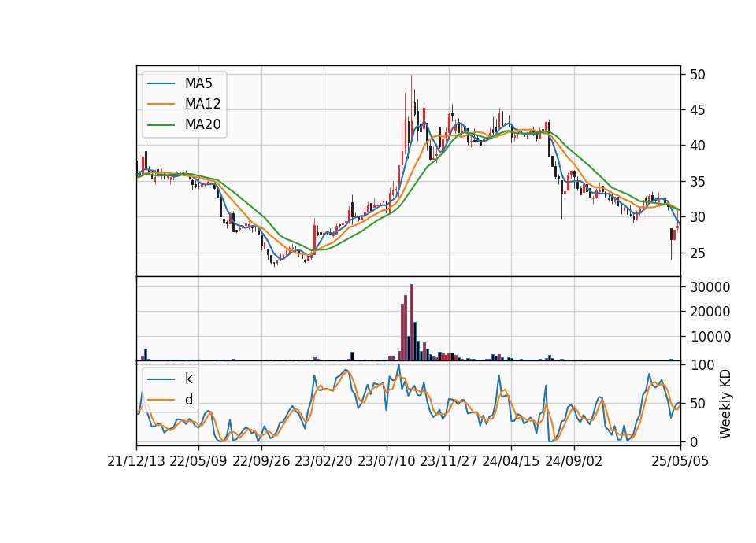This screenshot has width=756, height=543.
Task: Click the volume axis value 20000
Action: pyautogui.click(x=710, y=312)
